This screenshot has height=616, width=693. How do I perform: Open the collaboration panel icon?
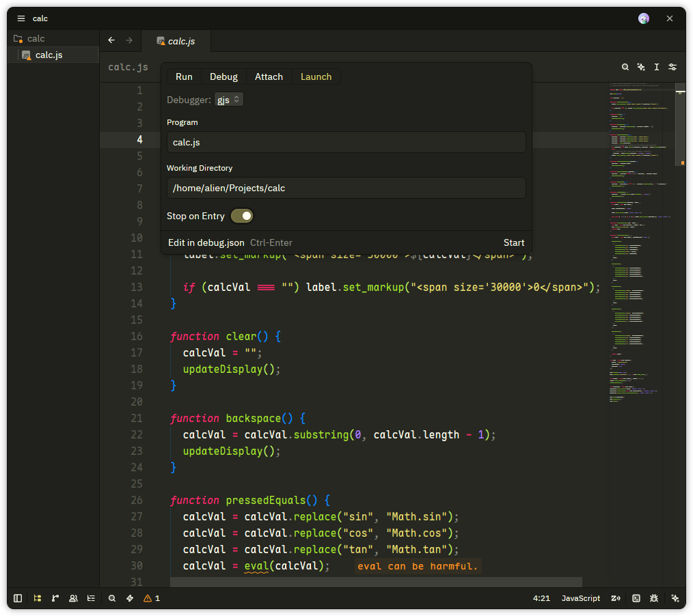73,598
